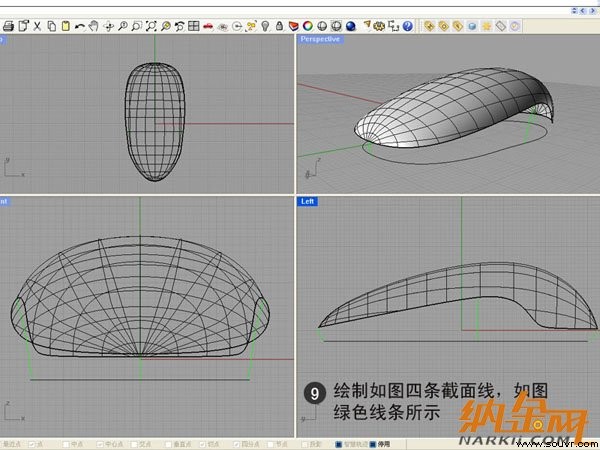Screen dimensions: 600x450
Task: Click the first yellow tag tool icon
Action: 429,26
